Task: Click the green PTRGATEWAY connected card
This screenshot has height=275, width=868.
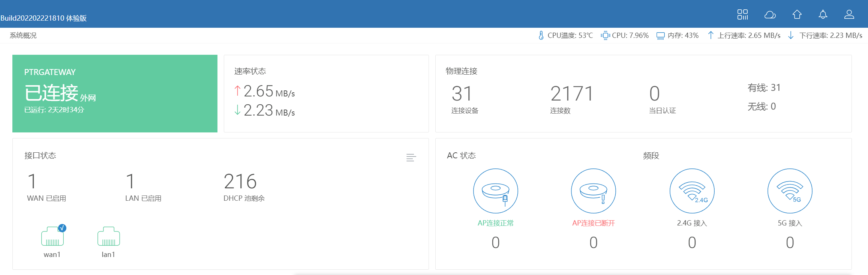Action: [x=115, y=93]
